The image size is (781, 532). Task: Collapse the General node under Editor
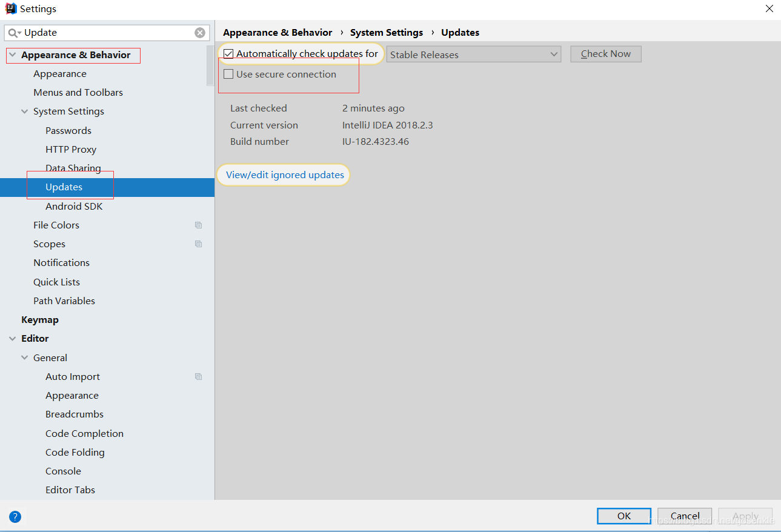[x=25, y=357]
